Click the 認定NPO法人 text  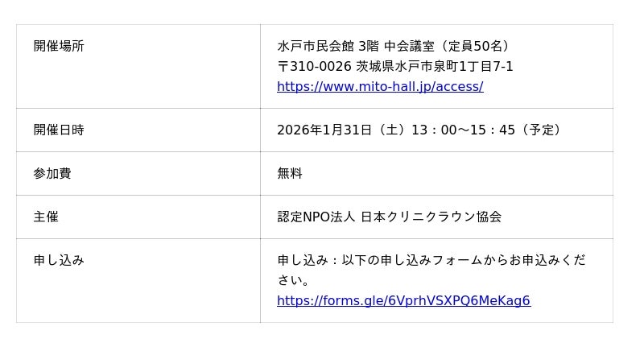[x=316, y=217]
